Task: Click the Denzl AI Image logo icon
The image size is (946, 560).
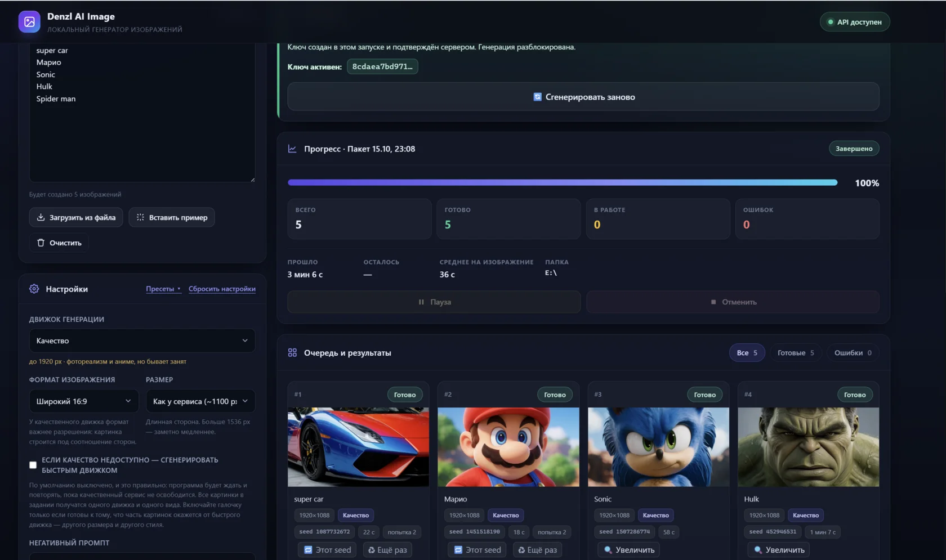Action: [29, 22]
